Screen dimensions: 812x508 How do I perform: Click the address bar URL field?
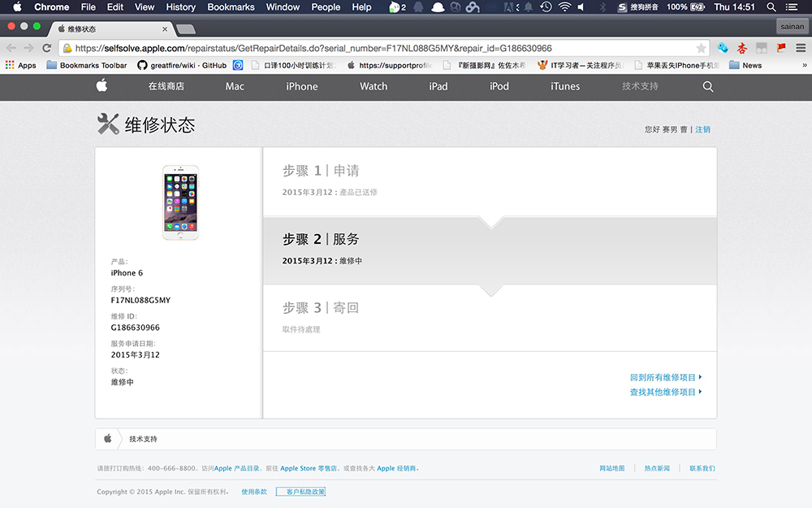coord(383,48)
